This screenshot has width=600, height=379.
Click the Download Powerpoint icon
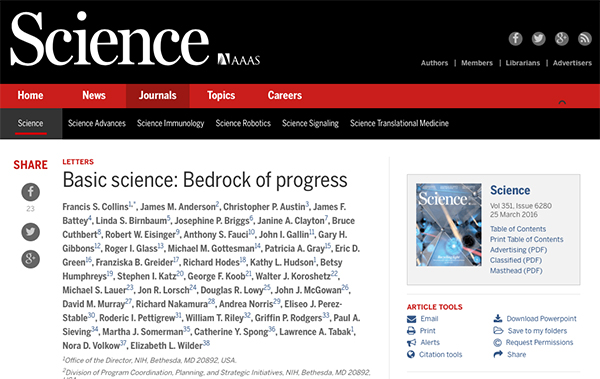click(x=497, y=319)
